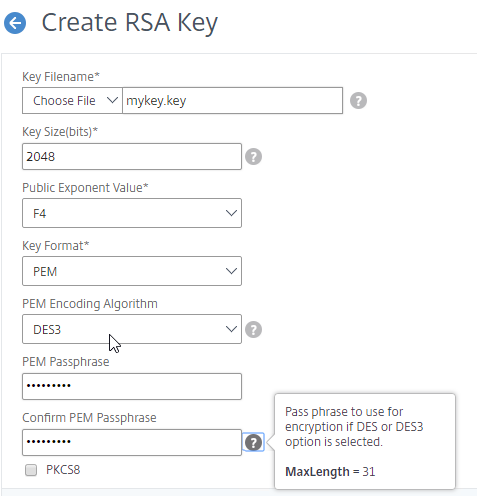
Task: Focus the Key Size field showing 2048
Action: [x=132, y=156]
